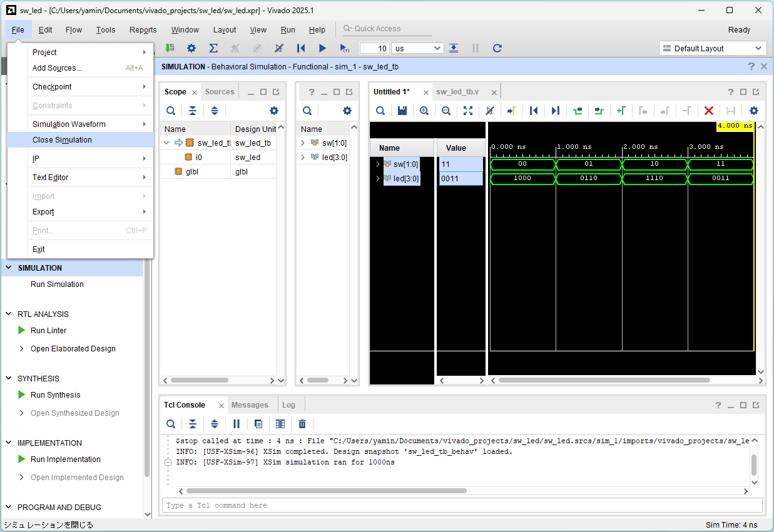Click the red X delete-markers icon
The image size is (774, 532).
point(708,111)
